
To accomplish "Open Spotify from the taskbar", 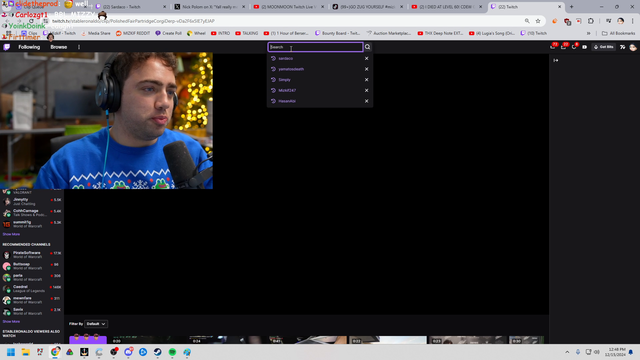I will point(172,352).
